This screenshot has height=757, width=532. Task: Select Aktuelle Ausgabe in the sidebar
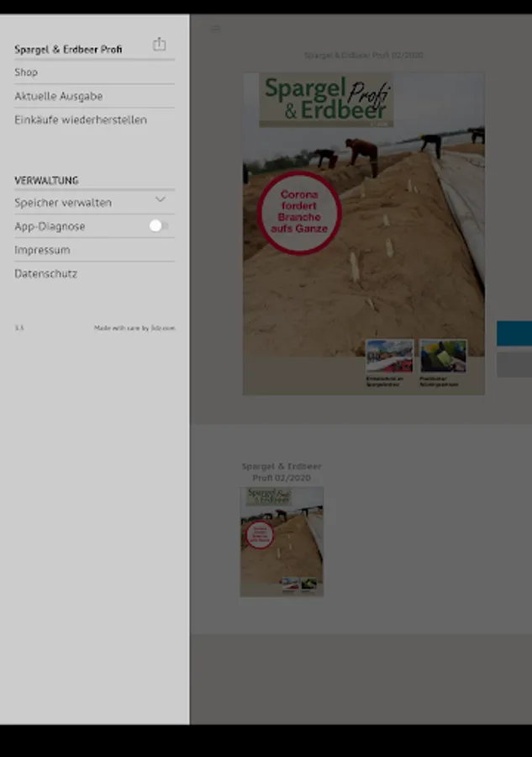pyautogui.click(x=94, y=96)
